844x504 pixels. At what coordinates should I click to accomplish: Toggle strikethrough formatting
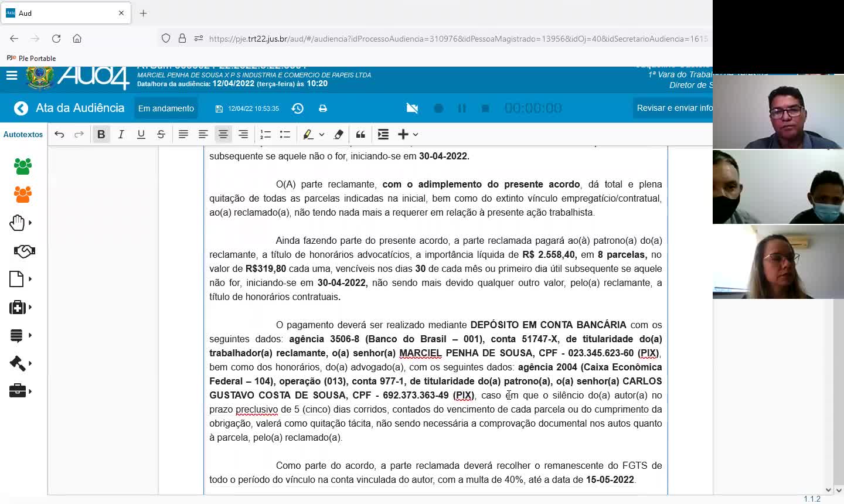(161, 135)
